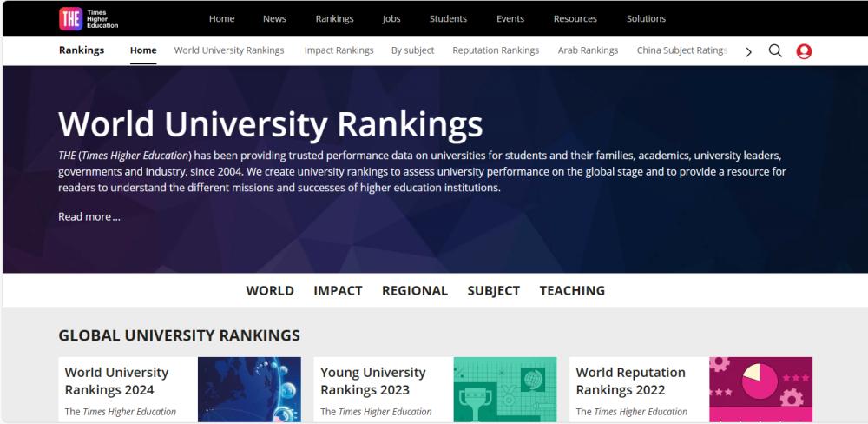
Task: Jump to the TEACHING section
Action: click(x=572, y=290)
